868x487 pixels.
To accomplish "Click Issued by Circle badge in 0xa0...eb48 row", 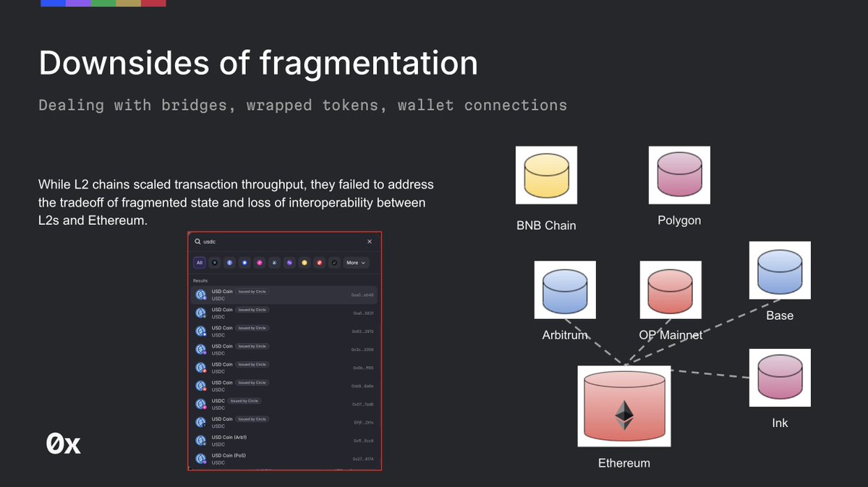I will [x=252, y=292].
